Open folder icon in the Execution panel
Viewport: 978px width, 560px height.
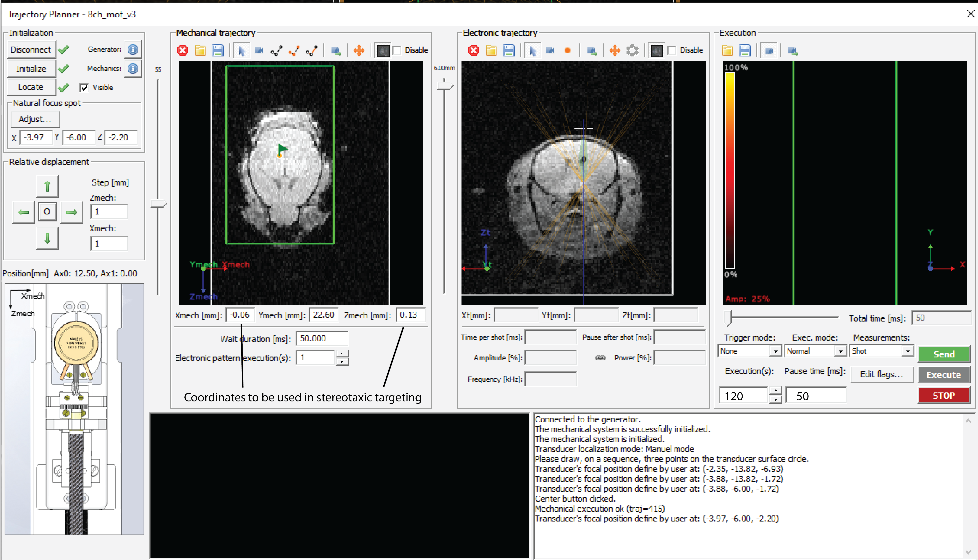(x=727, y=50)
